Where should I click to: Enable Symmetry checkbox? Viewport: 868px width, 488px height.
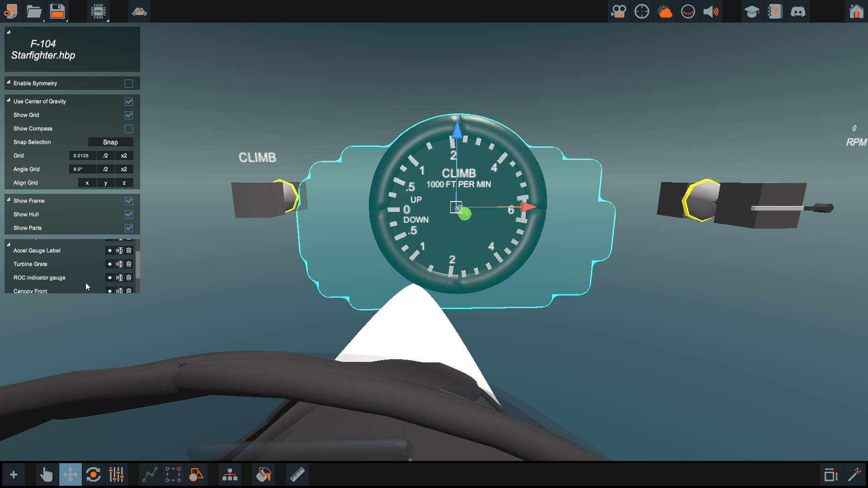pyautogui.click(x=129, y=84)
